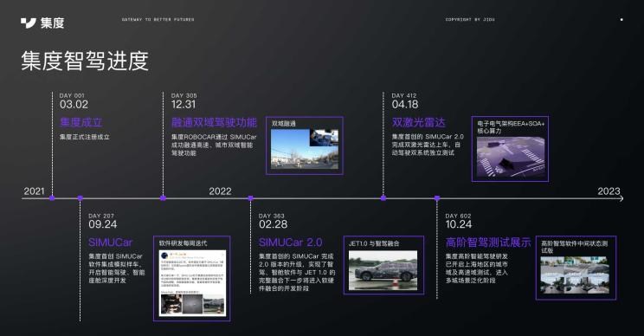
Task: Click the 高阶智驾测试展示 heading
Action: [x=488, y=242]
